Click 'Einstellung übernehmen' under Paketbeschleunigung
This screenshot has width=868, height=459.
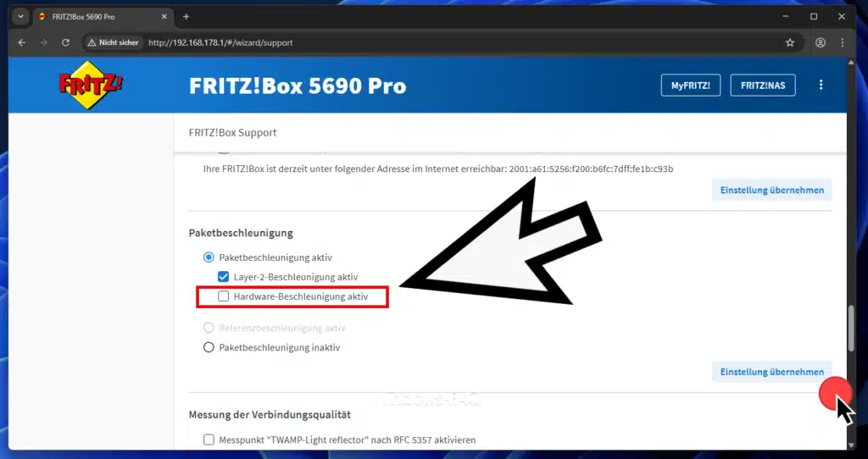tap(771, 372)
